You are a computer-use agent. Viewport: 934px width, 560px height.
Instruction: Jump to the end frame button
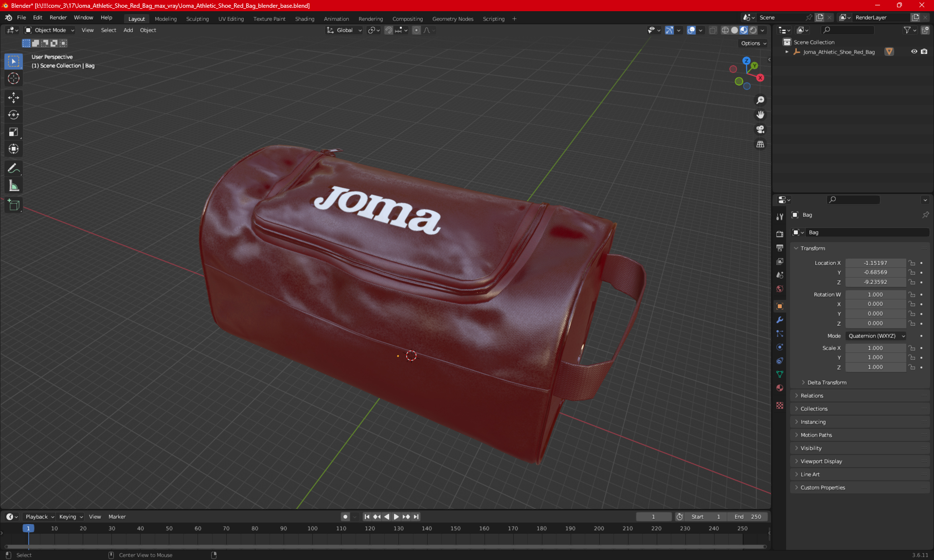416,517
